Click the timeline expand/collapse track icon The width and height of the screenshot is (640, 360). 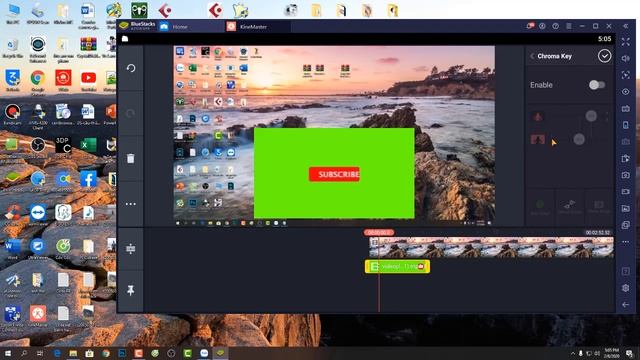coord(131,249)
